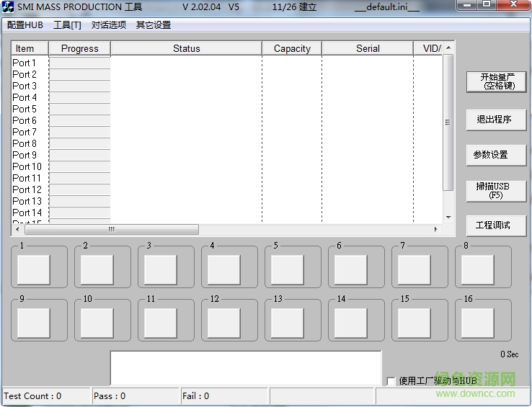Select the Port 8 row
Screen dimensions: 532x407
pos(227,144)
